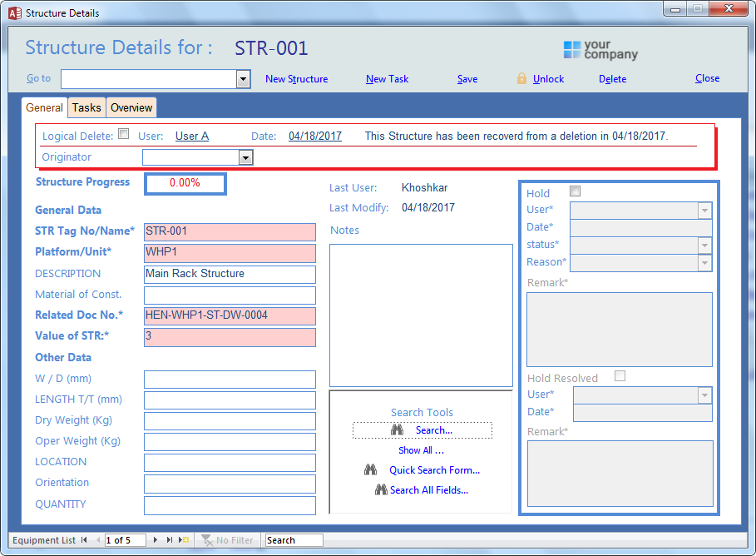Focus the Oper Weight (Kg) field
The height and width of the screenshot is (556, 756).
click(230, 442)
